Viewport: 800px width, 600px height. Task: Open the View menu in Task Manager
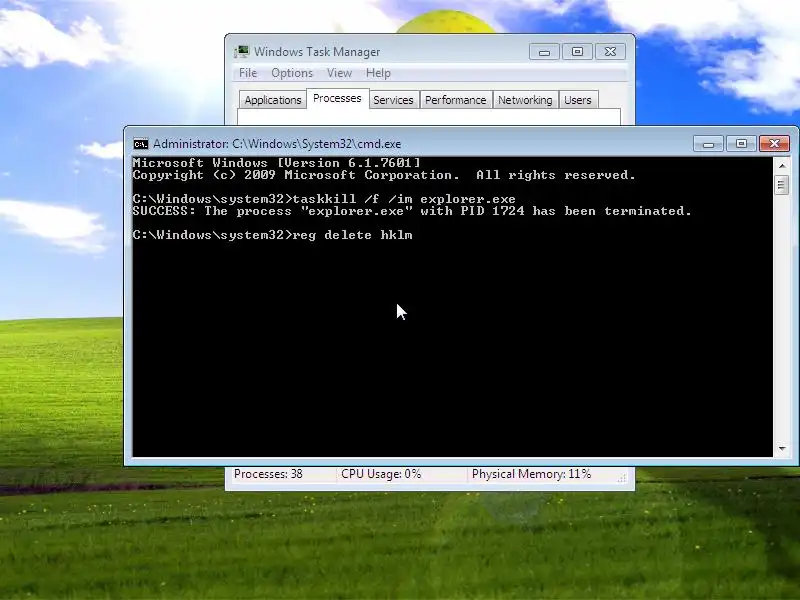[339, 73]
